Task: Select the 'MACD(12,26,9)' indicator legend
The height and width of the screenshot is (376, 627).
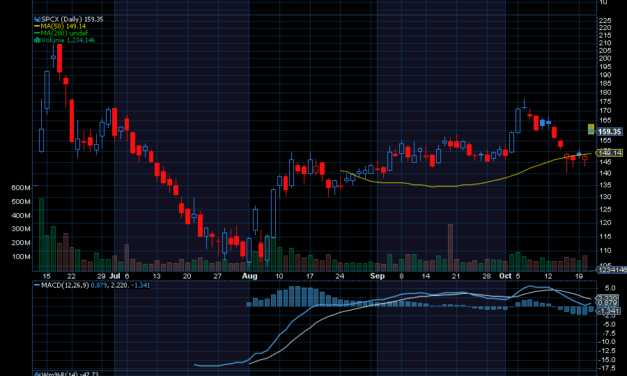Action: click(66, 285)
